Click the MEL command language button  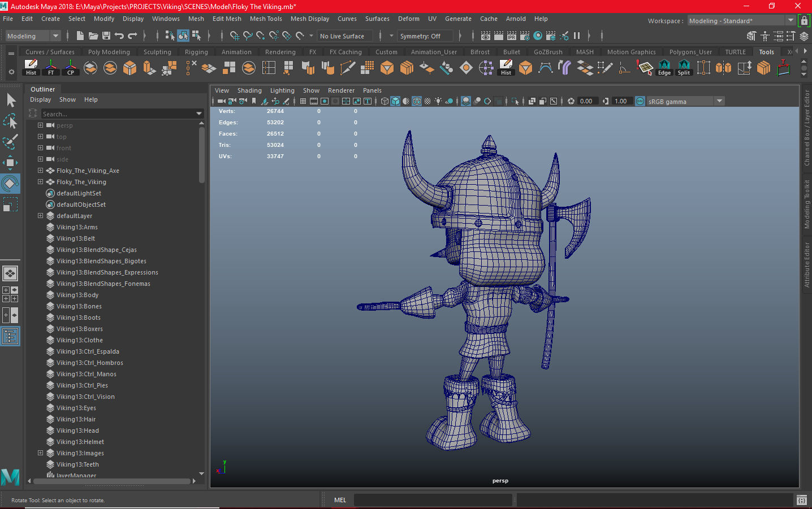(340, 500)
